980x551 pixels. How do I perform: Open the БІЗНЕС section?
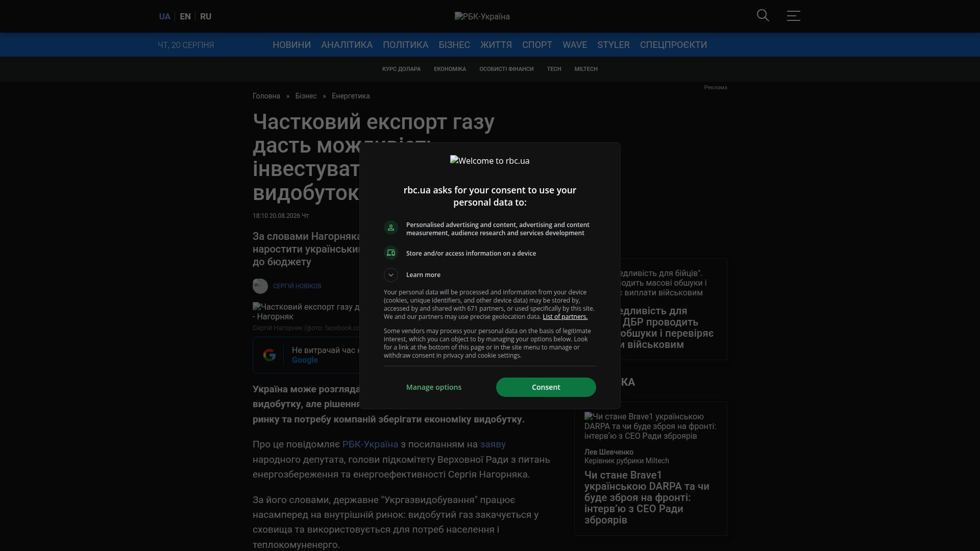454,45
